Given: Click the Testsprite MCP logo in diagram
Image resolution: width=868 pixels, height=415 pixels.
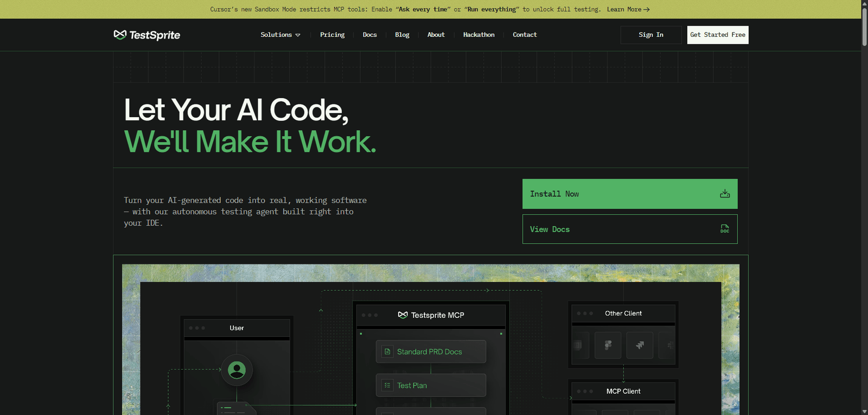Looking at the screenshot, I should click(x=403, y=315).
